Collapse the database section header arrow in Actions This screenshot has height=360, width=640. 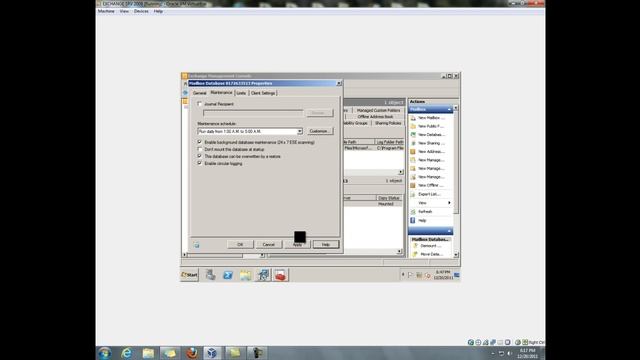pos(449,231)
